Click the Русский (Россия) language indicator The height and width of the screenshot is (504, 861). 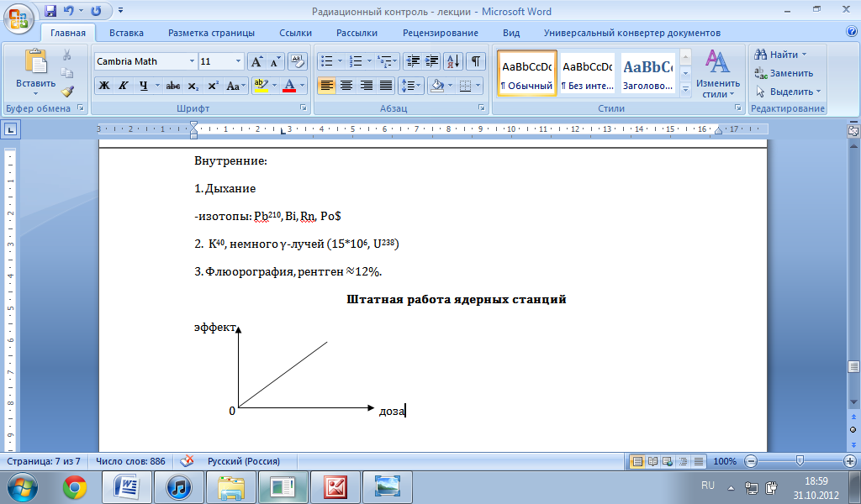point(243,461)
